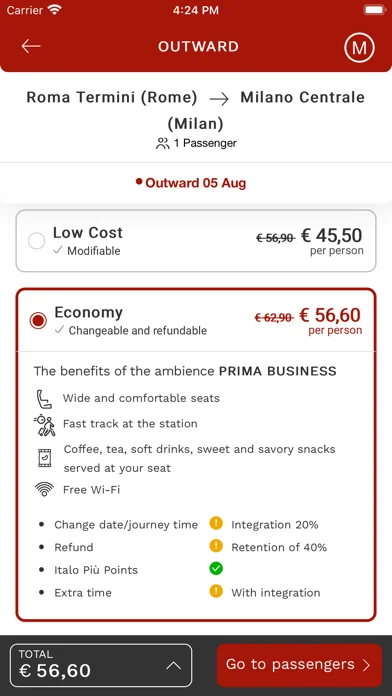Viewport: 392px width, 696px height.
Task: Tap the Low Cost € 45,50 fare card
Action: 196,241
